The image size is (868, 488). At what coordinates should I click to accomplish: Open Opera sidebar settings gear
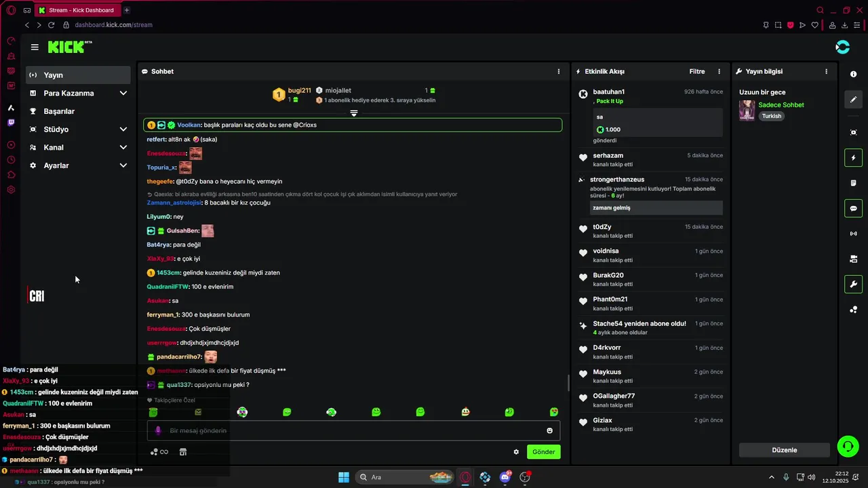click(11, 190)
